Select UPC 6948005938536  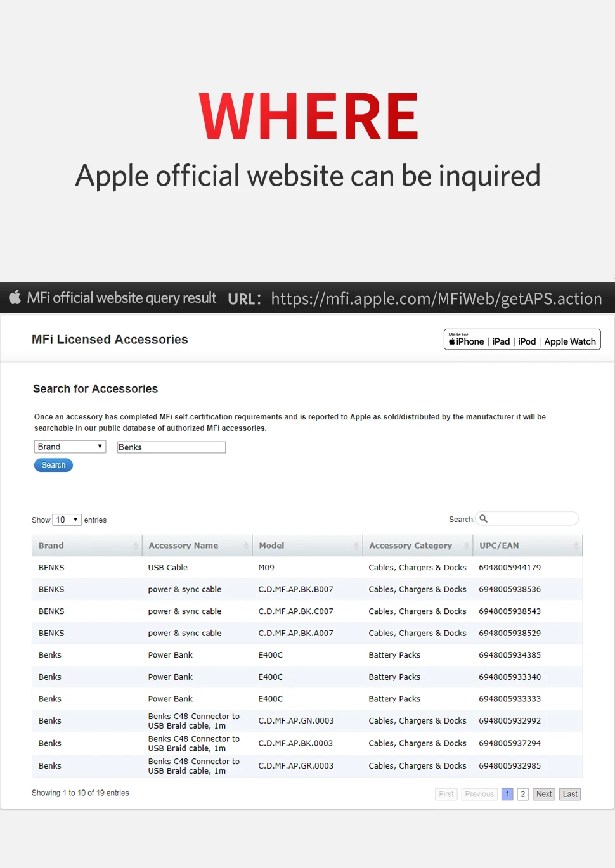tap(510, 589)
